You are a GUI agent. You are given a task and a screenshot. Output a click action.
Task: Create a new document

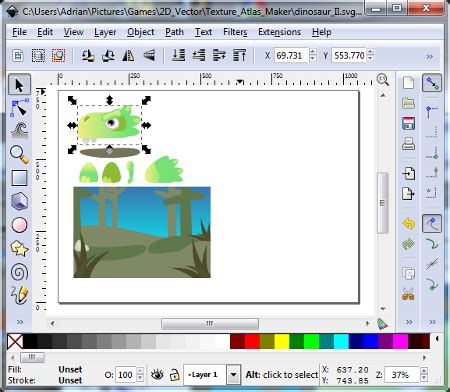tap(408, 83)
